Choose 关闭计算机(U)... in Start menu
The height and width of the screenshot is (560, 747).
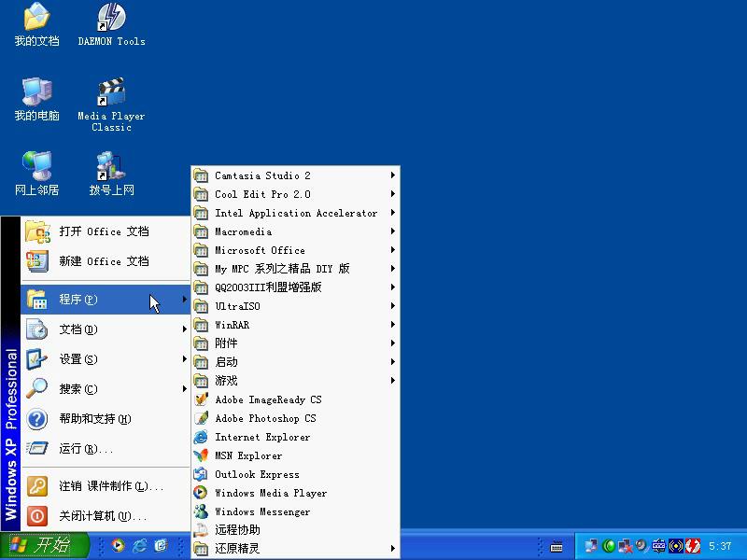[106, 516]
